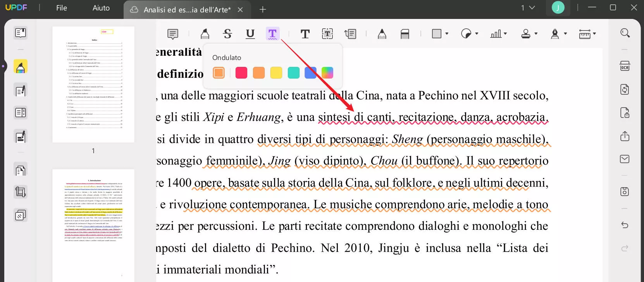Image resolution: width=644 pixels, height=282 pixels.
Task: Open the File menu
Action: coord(62,8)
